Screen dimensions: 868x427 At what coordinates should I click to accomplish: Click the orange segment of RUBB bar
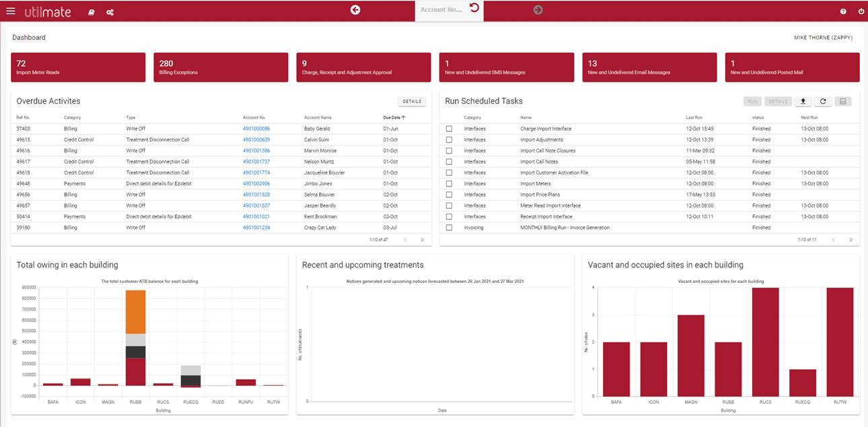pyautogui.click(x=135, y=312)
